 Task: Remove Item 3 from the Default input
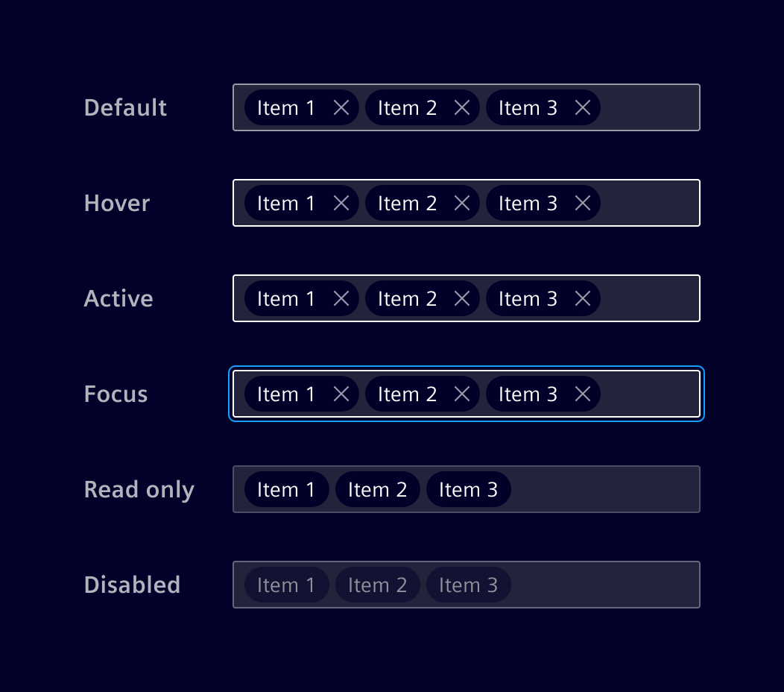(582, 107)
